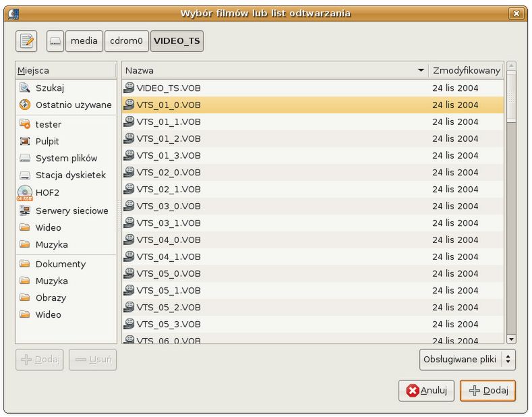Click the VTS_04_1.VOB video file icon

pos(129,256)
